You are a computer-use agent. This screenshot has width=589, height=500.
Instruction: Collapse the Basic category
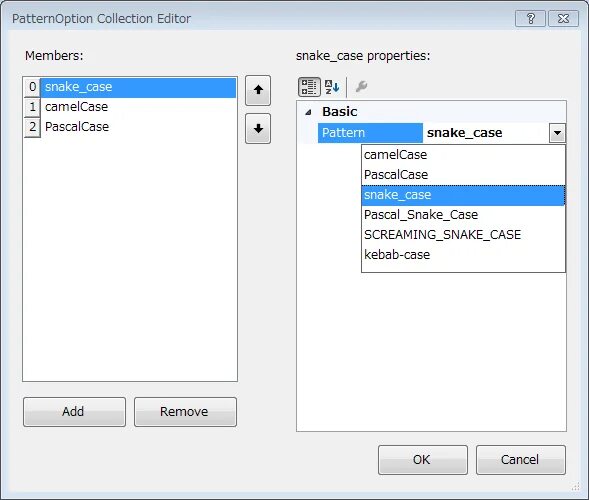click(308, 112)
